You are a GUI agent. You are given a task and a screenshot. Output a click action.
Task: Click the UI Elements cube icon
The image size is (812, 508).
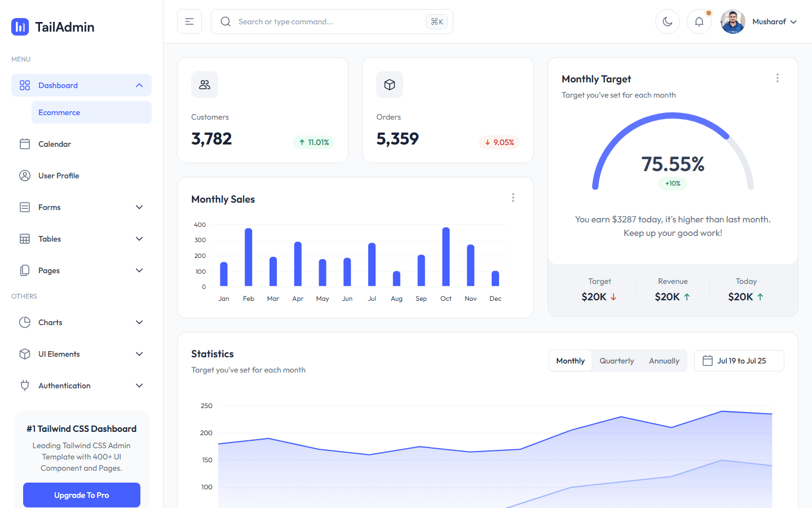[25, 354]
